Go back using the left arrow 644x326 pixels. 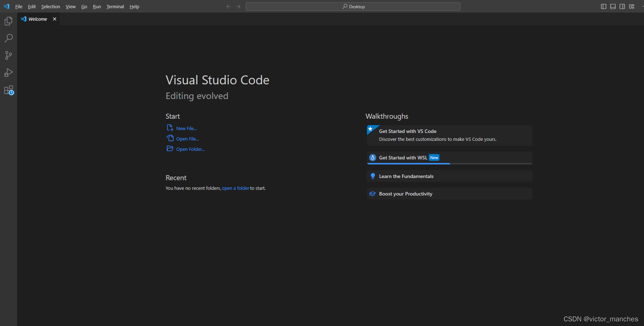point(229,6)
